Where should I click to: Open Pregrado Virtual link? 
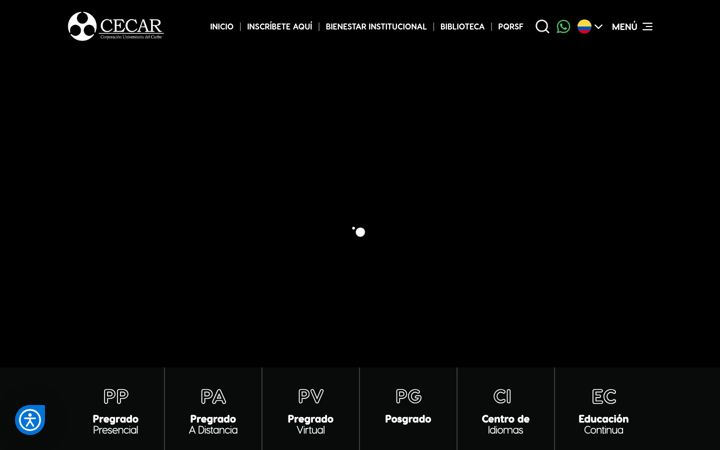click(311, 424)
